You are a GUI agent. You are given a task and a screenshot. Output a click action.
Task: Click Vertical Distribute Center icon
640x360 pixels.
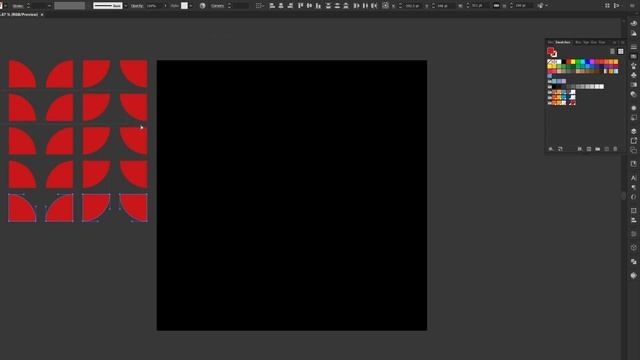337,6
